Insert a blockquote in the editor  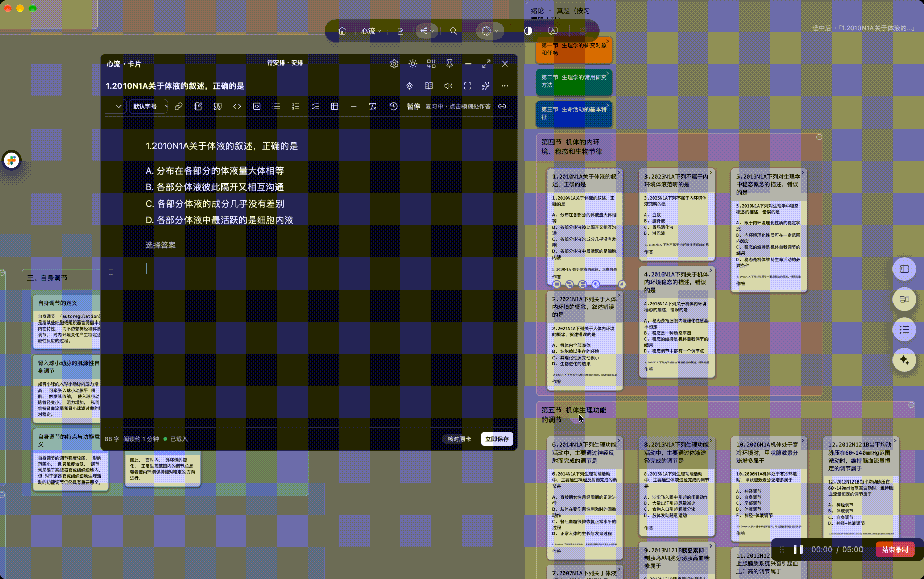(x=218, y=106)
